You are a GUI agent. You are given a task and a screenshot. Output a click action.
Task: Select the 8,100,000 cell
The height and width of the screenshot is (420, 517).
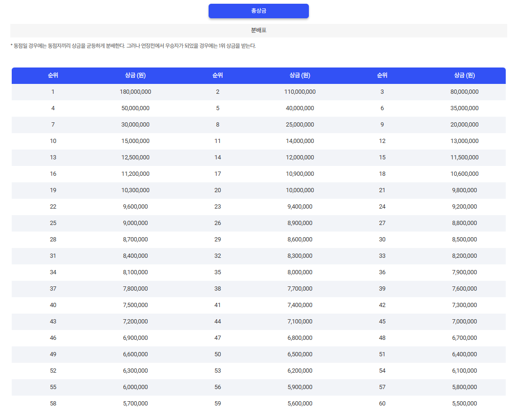point(135,272)
